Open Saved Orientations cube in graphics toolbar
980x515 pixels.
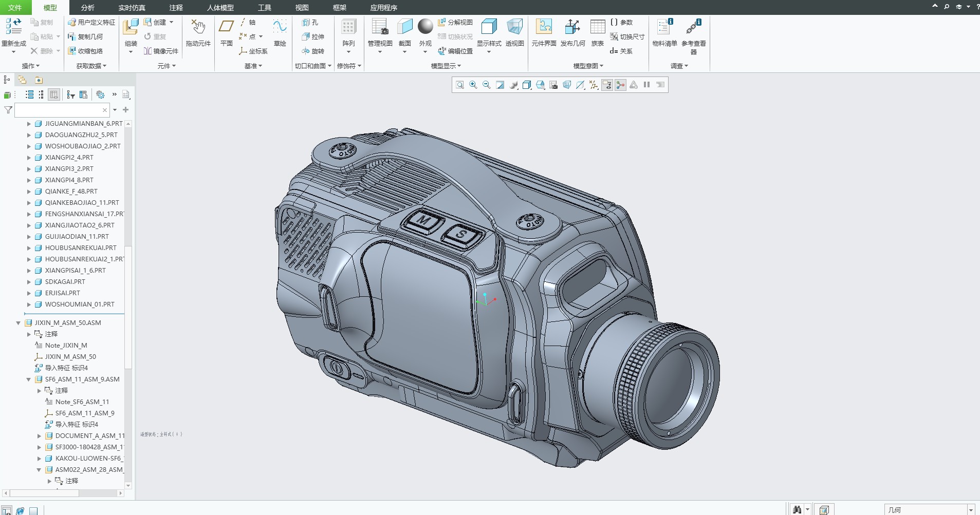click(540, 85)
